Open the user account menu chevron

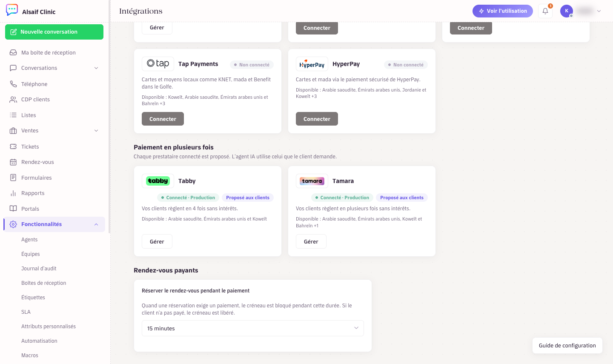599,11
